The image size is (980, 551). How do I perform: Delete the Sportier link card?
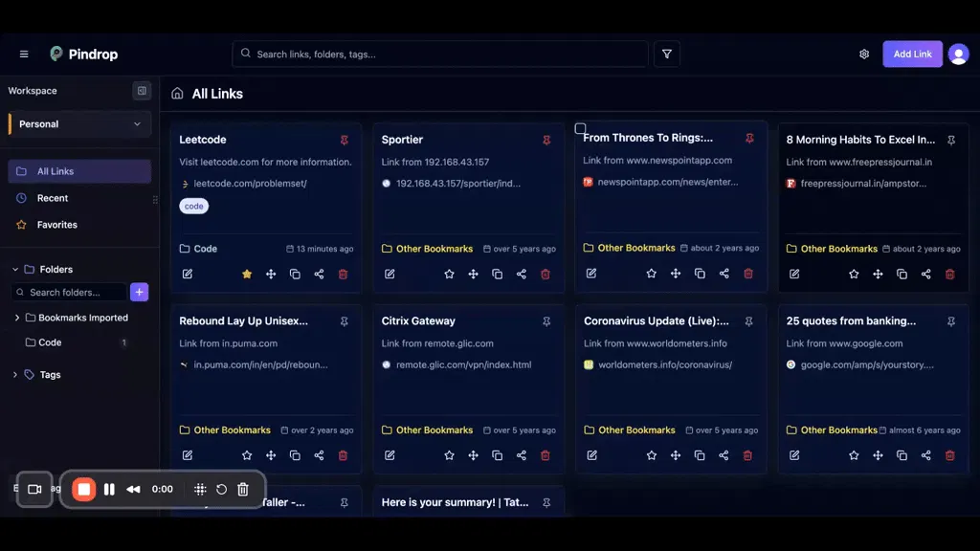pos(546,275)
